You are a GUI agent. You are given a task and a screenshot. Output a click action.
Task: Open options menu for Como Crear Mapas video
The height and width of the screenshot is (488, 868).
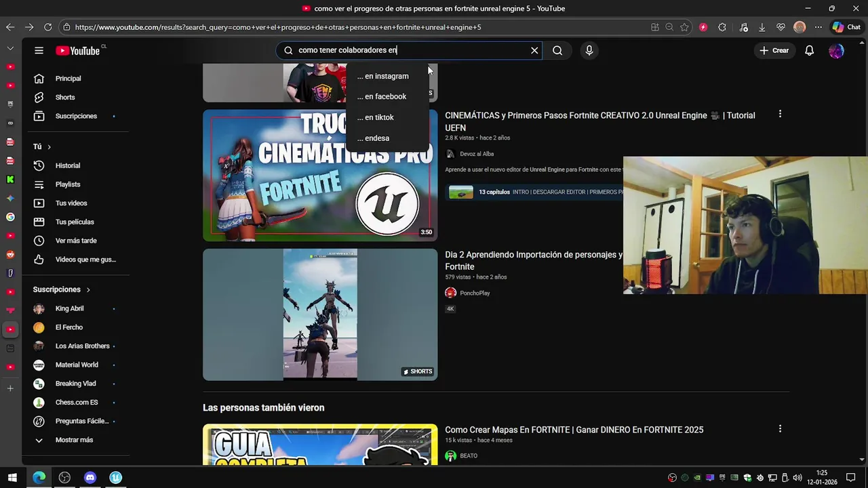(780, 429)
